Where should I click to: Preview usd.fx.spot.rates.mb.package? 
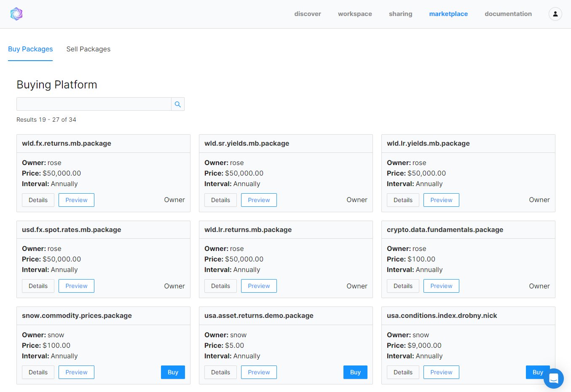[76, 286]
